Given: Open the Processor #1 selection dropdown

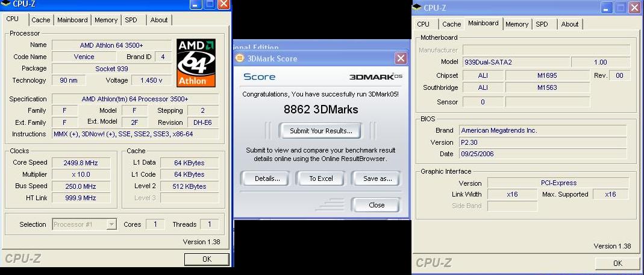Looking at the screenshot, I should point(111,224).
